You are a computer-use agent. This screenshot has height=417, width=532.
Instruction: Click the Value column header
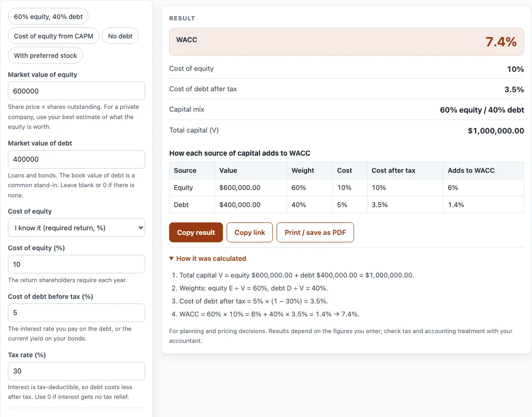251,171
